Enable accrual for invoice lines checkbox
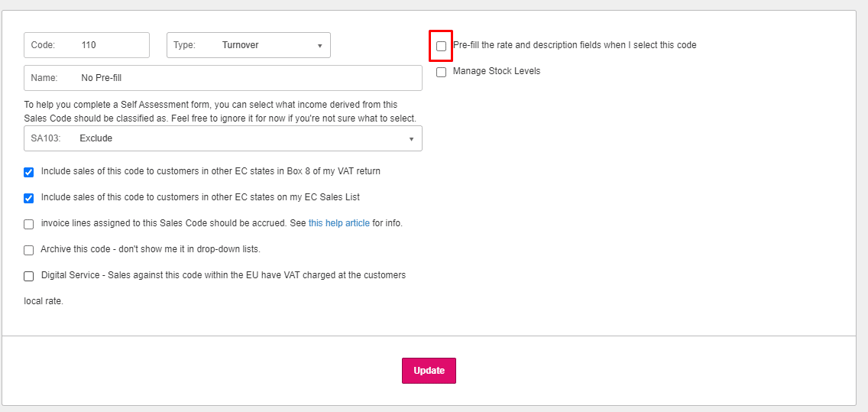 29,224
